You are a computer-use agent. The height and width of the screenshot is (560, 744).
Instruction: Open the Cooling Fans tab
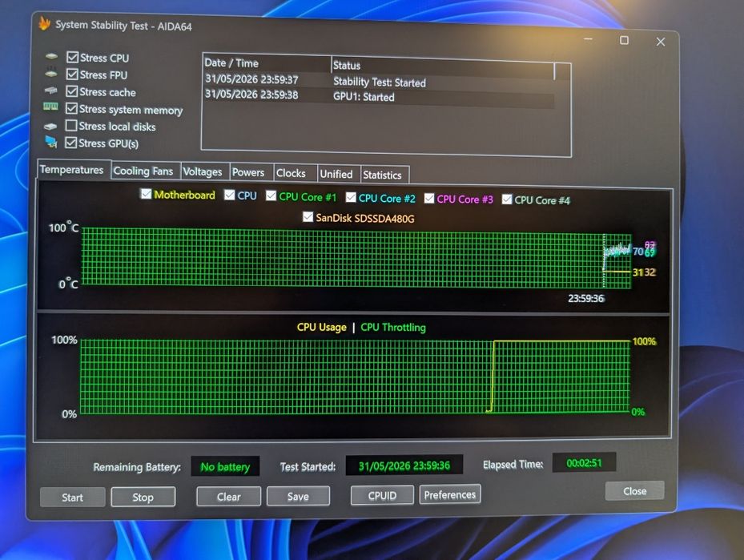pos(143,171)
